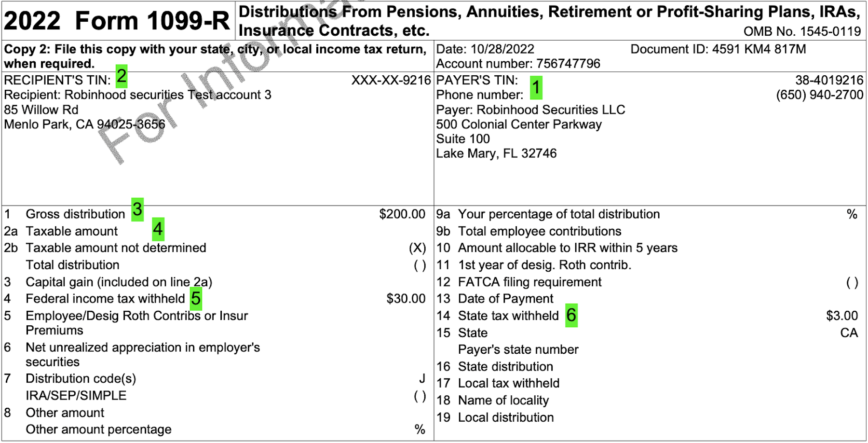Screen dimensions: 868x443
Task: Click green marker 2 beside Recipient's TIN
Action: coord(122,76)
